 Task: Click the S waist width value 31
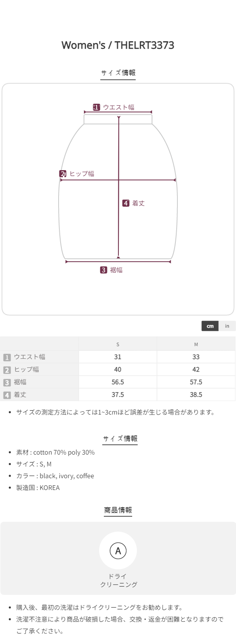[118, 357]
